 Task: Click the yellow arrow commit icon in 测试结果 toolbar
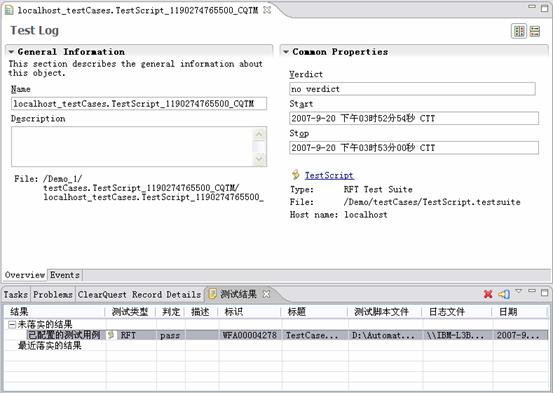504,294
